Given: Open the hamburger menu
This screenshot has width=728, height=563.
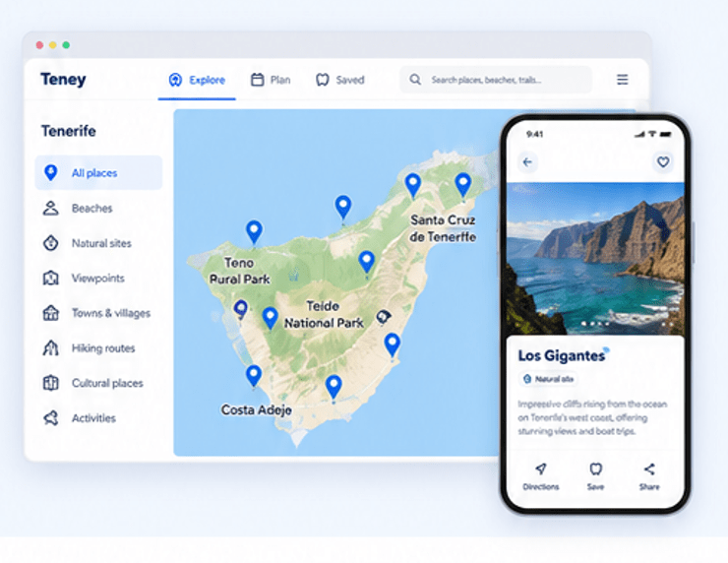Looking at the screenshot, I should [x=622, y=80].
